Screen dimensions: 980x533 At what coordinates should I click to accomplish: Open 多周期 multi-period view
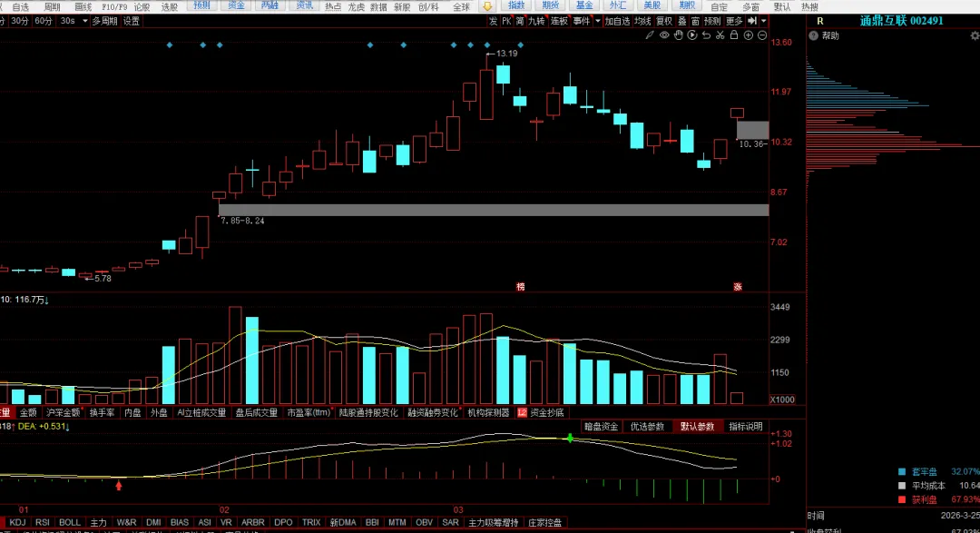[105, 21]
